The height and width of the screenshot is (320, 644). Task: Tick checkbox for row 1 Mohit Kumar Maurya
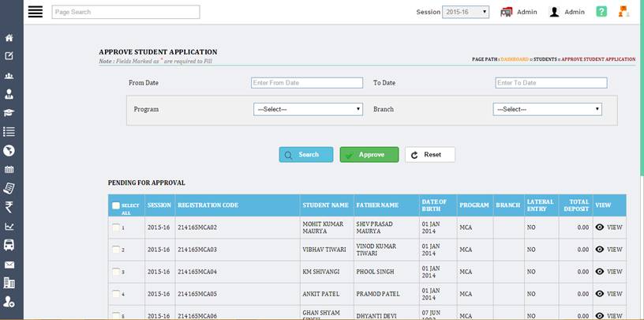click(116, 228)
